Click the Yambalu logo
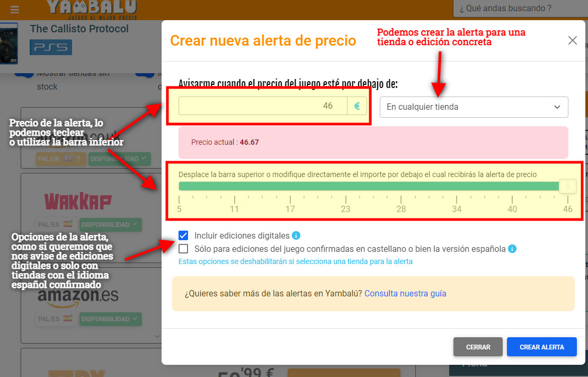This screenshot has height=377, width=588. (91, 8)
